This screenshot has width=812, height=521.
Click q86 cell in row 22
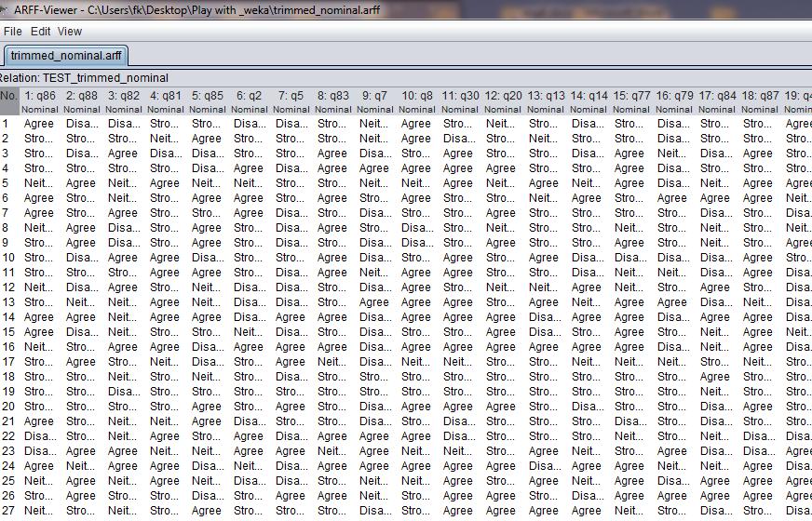pyautogui.click(x=40, y=436)
